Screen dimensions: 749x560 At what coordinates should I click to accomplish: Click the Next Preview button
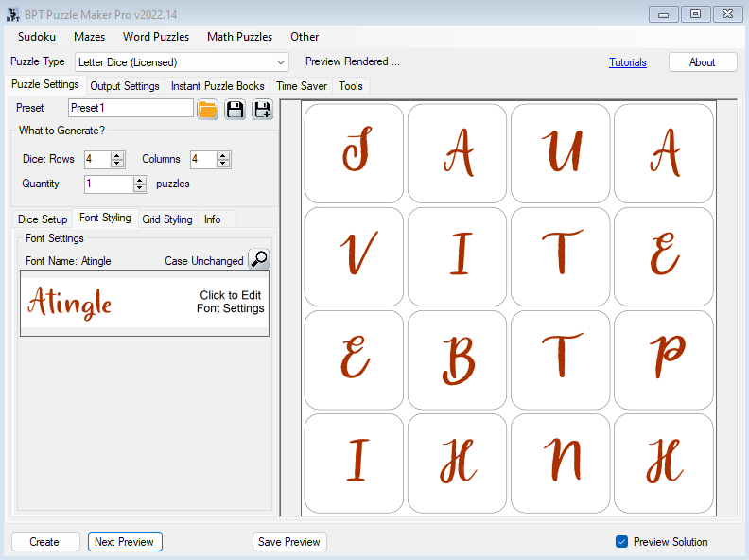click(x=125, y=542)
